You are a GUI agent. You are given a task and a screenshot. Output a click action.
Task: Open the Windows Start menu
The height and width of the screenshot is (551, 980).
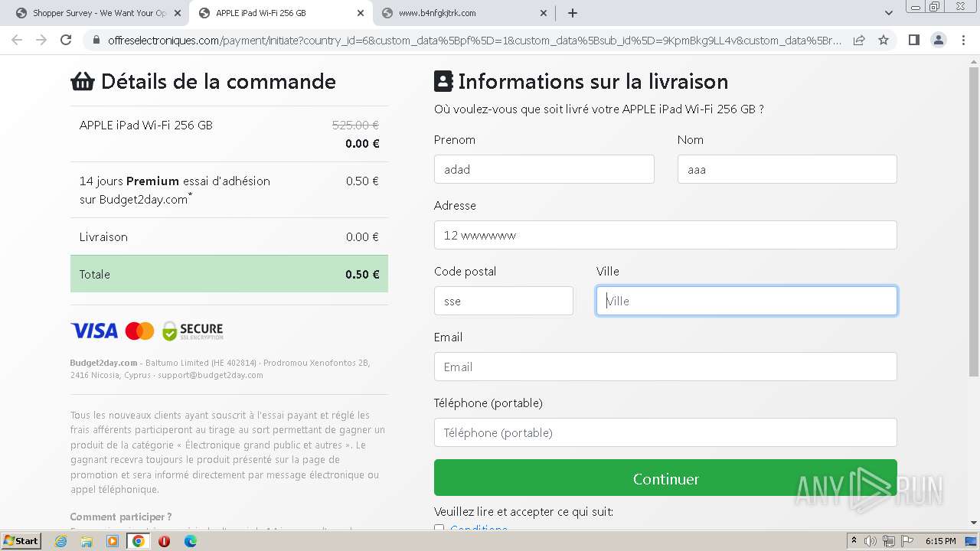tap(21, 540)
